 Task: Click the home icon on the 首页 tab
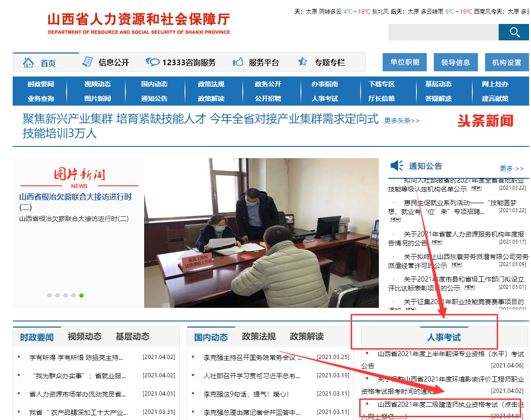28,61
